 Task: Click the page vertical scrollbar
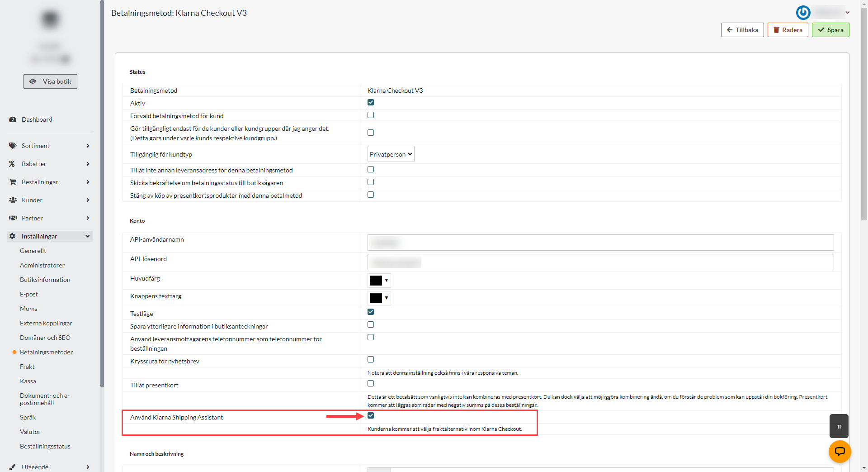point(864,113)
